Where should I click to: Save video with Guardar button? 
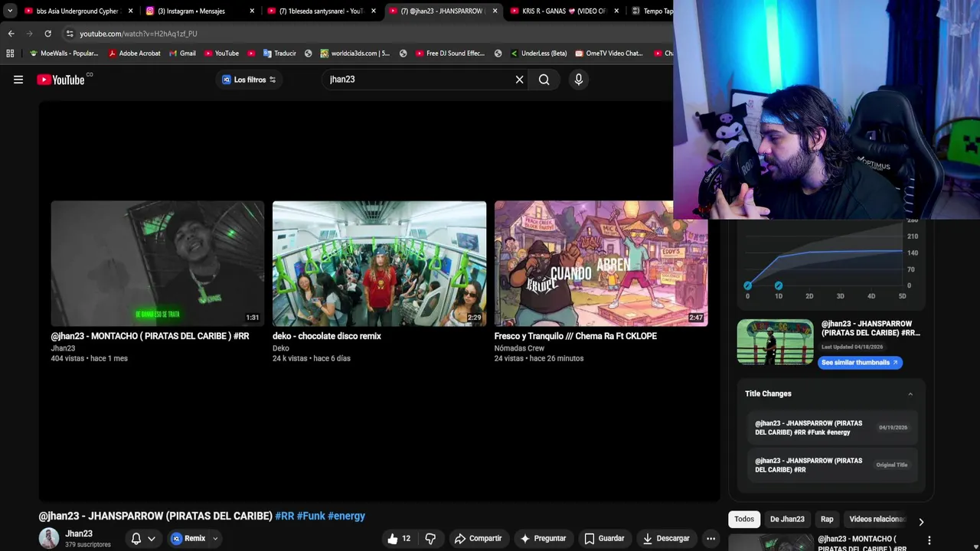click(604, 539)
